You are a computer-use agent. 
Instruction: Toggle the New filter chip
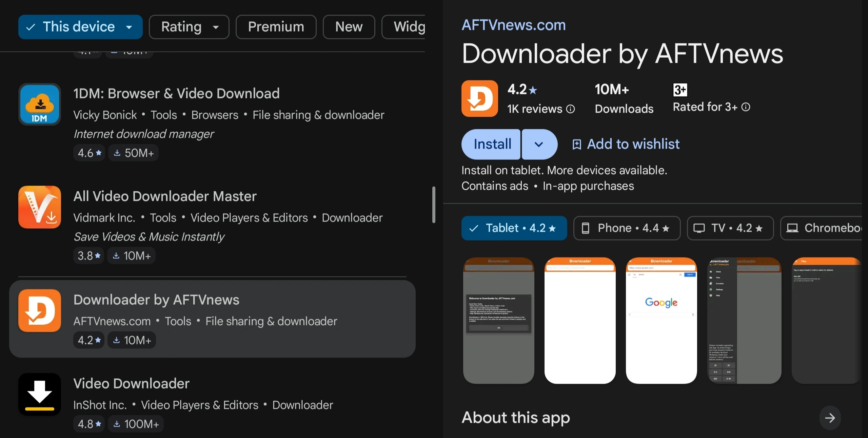tap(349, 27)
